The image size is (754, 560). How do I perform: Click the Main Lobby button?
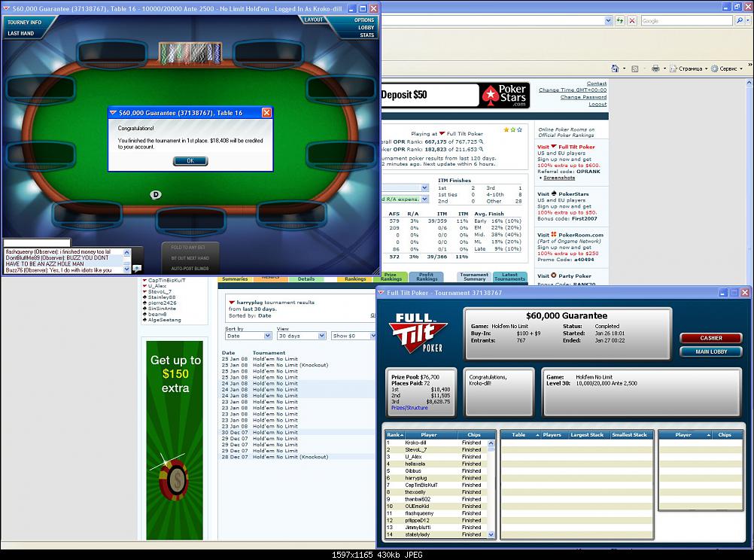[711, 352]
